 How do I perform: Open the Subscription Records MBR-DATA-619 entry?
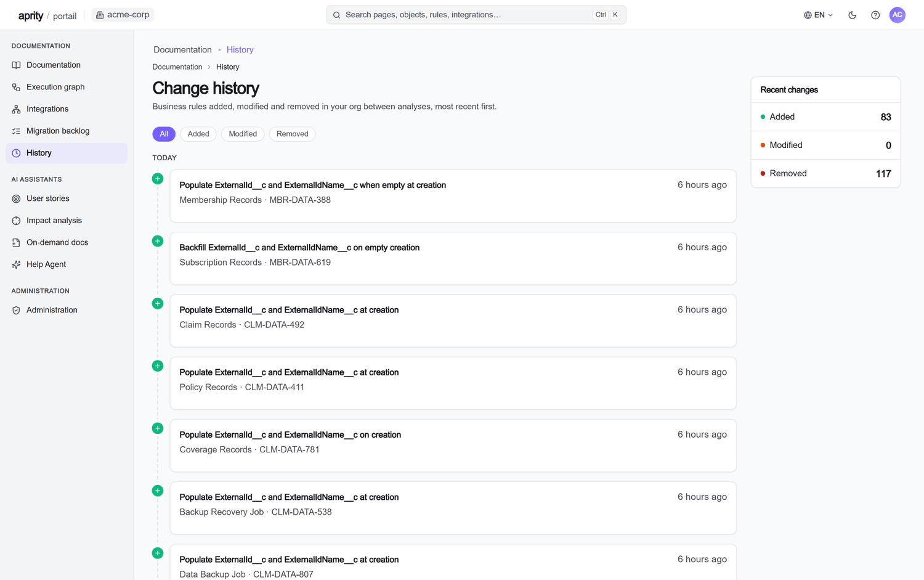[453, 258]
